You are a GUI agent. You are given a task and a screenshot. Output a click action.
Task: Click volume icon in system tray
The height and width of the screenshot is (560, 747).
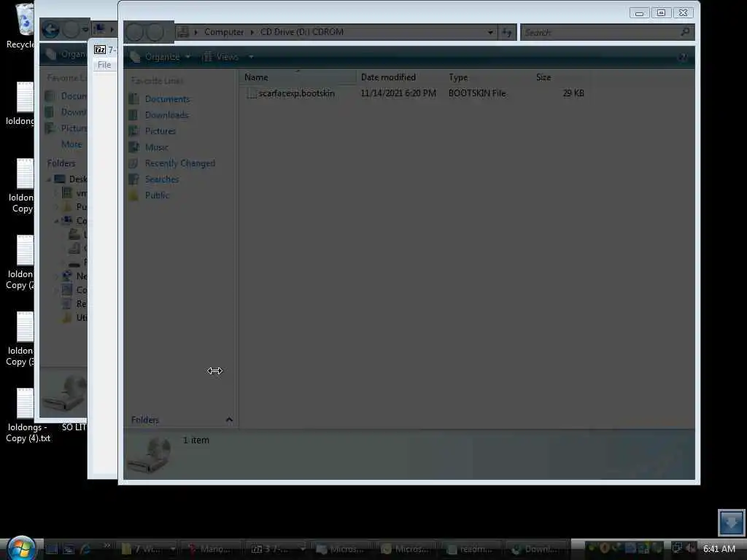tap(690, 548)
